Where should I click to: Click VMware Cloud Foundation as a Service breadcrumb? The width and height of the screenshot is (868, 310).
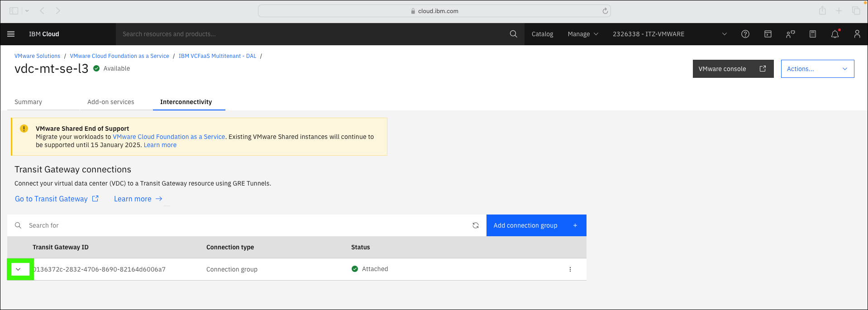click(119, 56)
